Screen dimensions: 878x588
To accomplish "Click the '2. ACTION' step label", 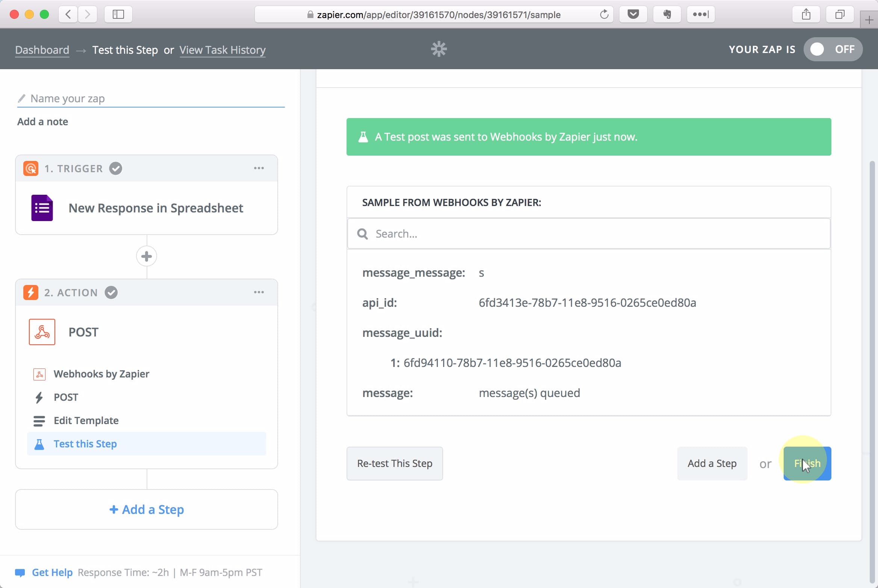I will click(x=71, y=292).
